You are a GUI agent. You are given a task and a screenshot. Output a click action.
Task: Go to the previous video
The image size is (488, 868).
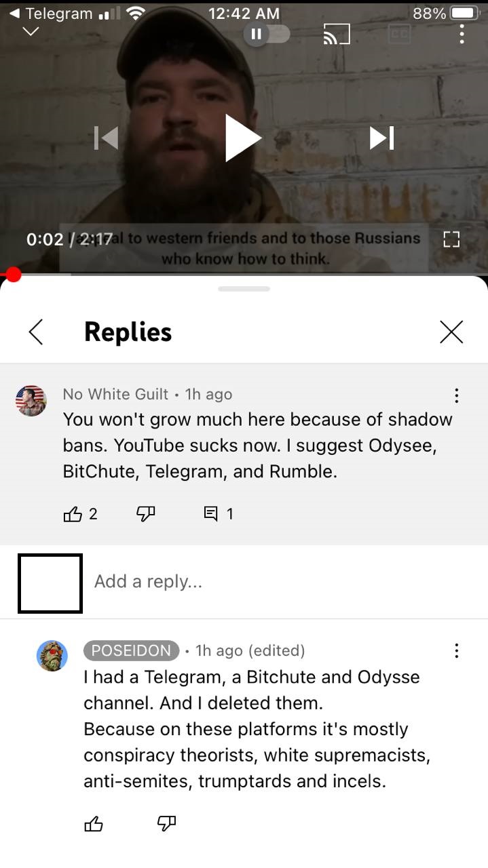pos(106,138)
